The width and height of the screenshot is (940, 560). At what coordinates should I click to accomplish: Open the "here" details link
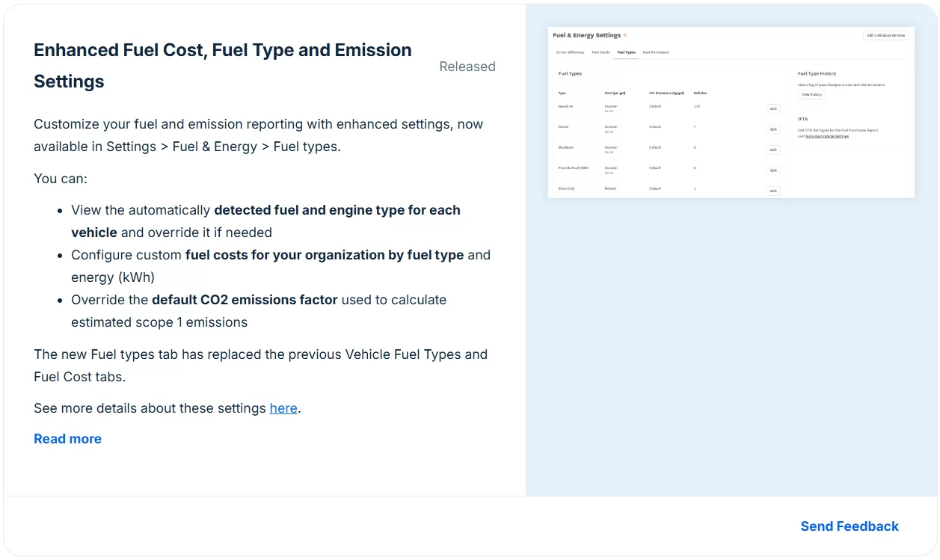tap(283, 408)
